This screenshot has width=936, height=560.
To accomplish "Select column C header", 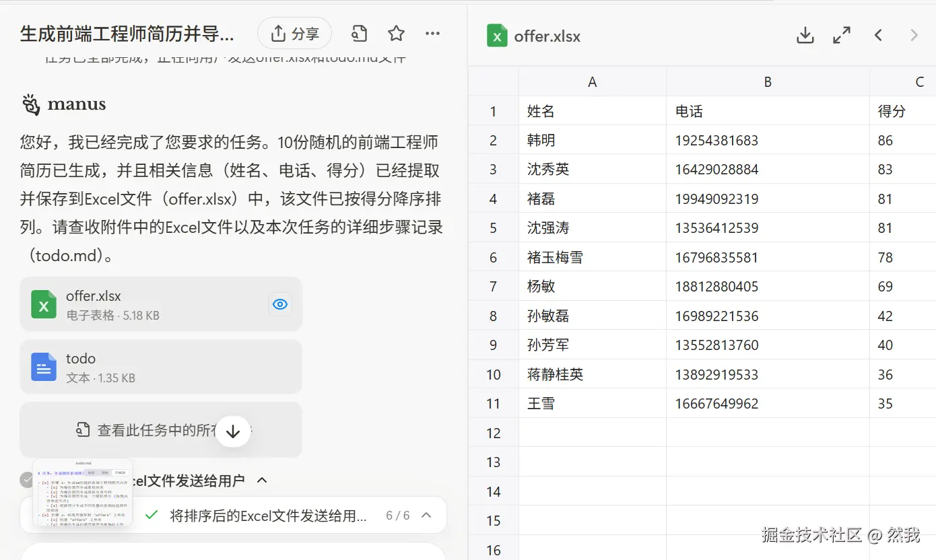I will click(x=903, y=82).
